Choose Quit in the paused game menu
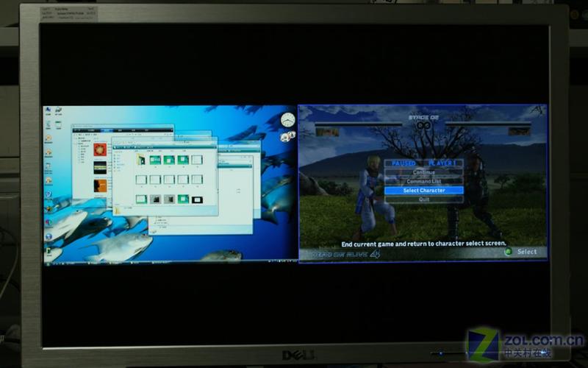588x368 pixels. [x=424, y=199]
